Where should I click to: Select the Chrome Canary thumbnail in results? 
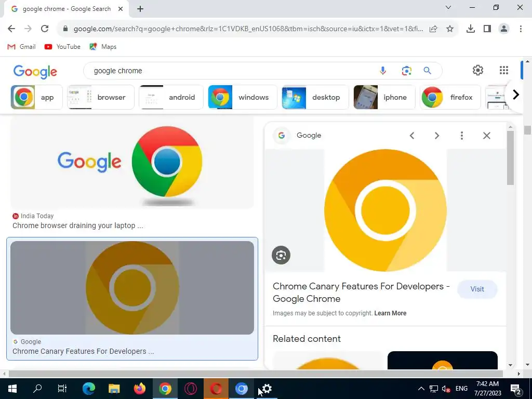tap(132, 288)
